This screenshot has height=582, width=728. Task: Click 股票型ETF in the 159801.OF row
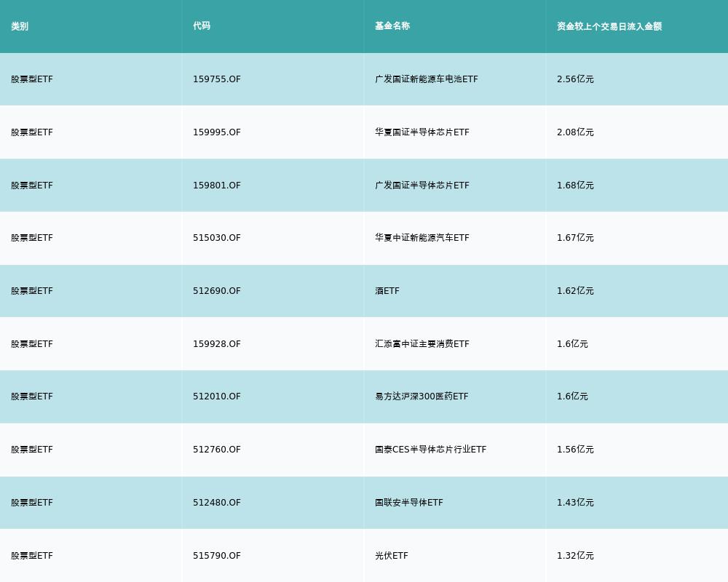32,186
